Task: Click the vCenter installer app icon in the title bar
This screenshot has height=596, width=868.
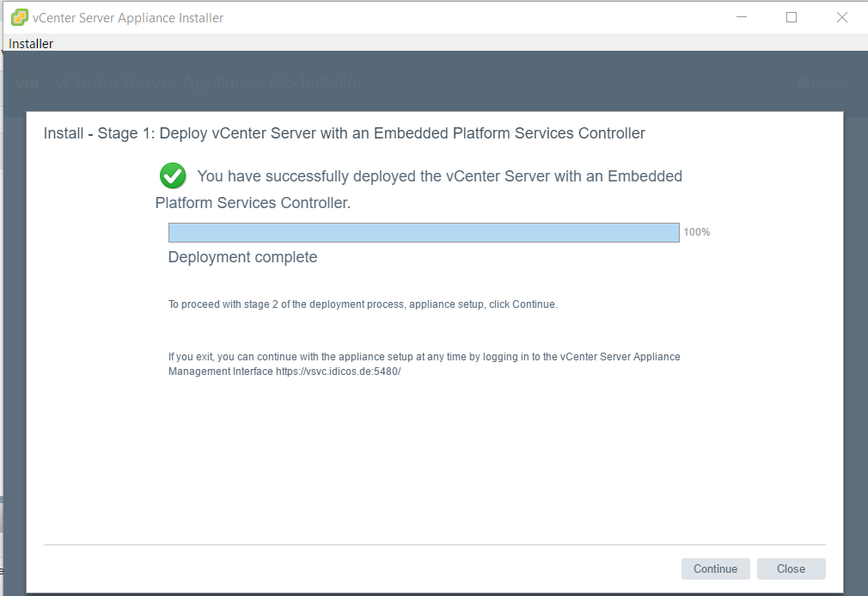Action: point(19,18)
